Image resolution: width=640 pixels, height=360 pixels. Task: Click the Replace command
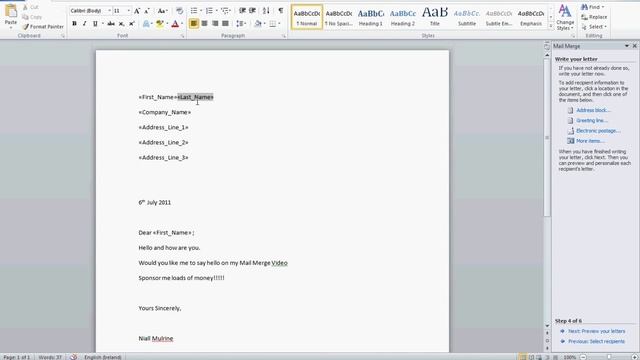click(594, 17)
